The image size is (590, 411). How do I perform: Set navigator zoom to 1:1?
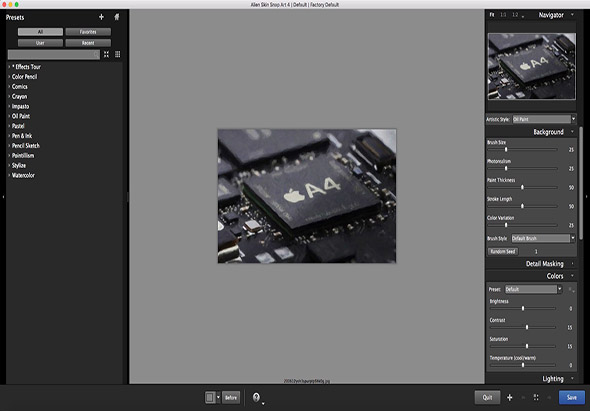503,15
